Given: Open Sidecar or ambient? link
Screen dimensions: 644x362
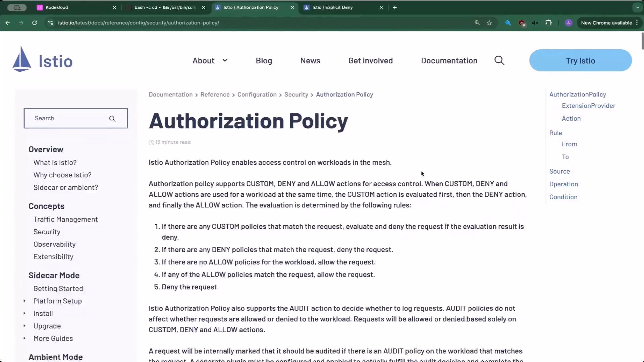Looking at the screenshot, I should click(x=66, y=187).
